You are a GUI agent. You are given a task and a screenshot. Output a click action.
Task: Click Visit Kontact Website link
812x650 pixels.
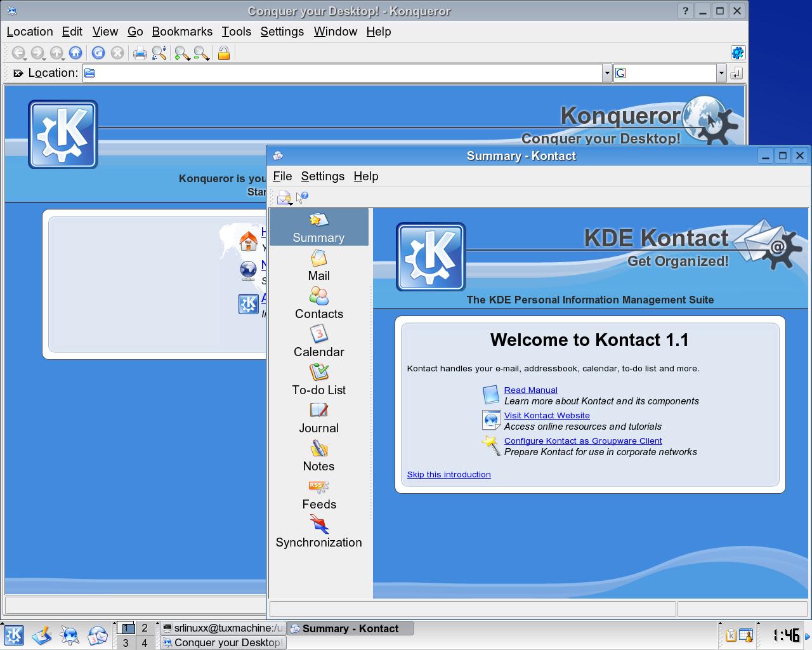pos(547,415)
